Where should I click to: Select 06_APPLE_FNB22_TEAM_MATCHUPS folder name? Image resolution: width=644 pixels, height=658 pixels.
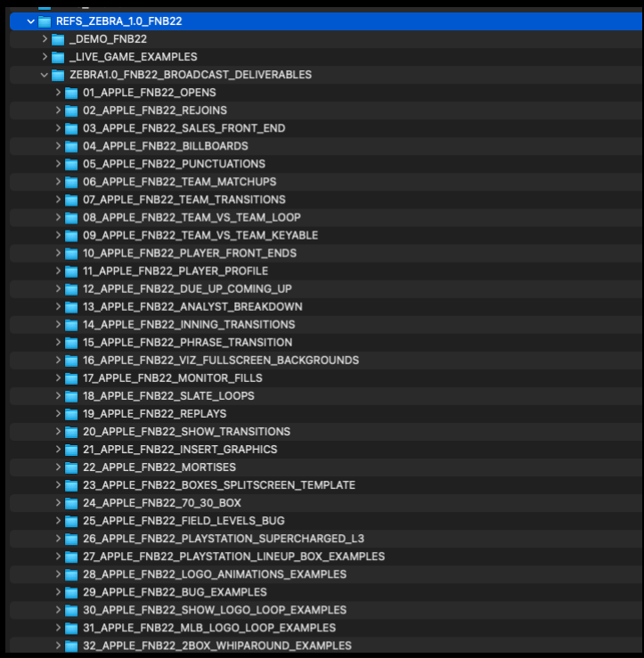(x=180, y=182)
